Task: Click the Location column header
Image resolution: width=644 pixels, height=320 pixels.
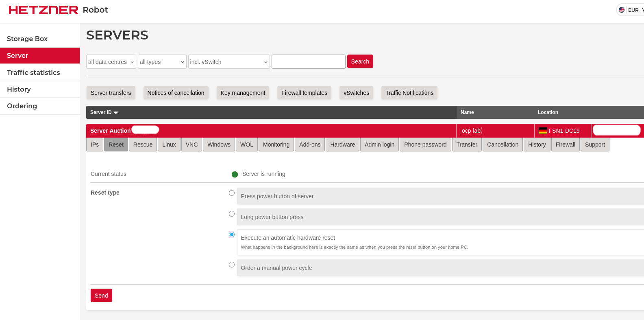Action: [548, 112]
